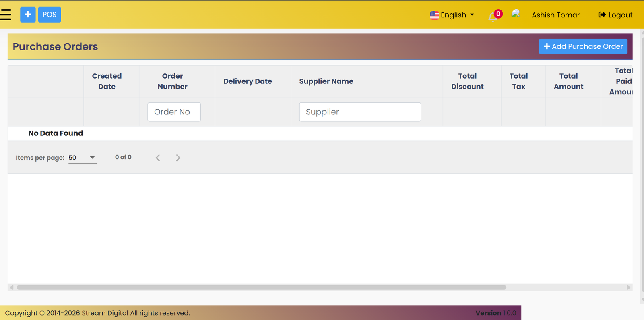Click the user avatar image
This screenshot has width=644, height=320.
click(516, 14)
